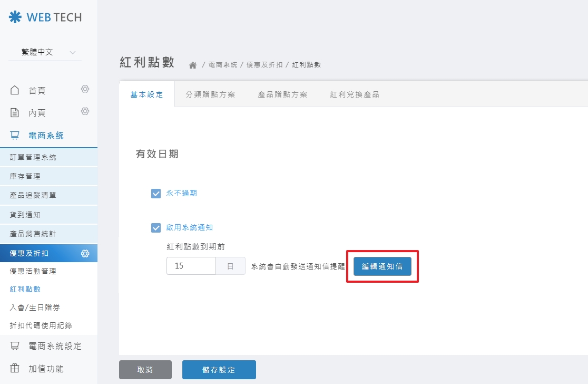Open the 內頁 settings gear icon
Screen dimensions: 588x384
pyautogui.click(x=85, y=112)
